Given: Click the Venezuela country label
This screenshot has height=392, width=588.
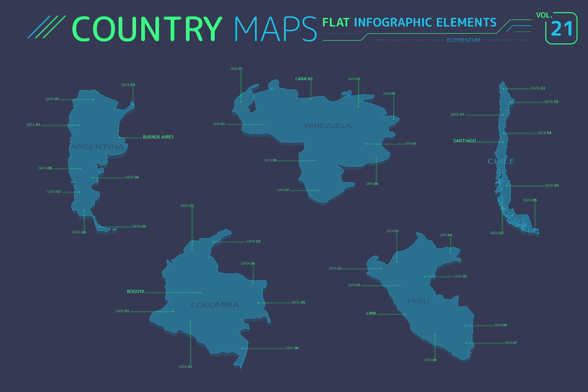Looking at the screenshot, I should tap(327, 126).
